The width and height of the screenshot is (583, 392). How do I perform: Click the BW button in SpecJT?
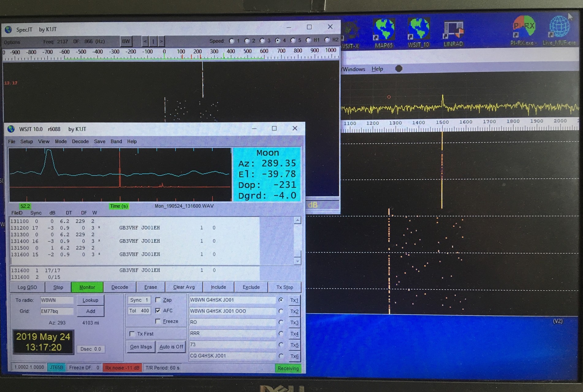point(126,41)
